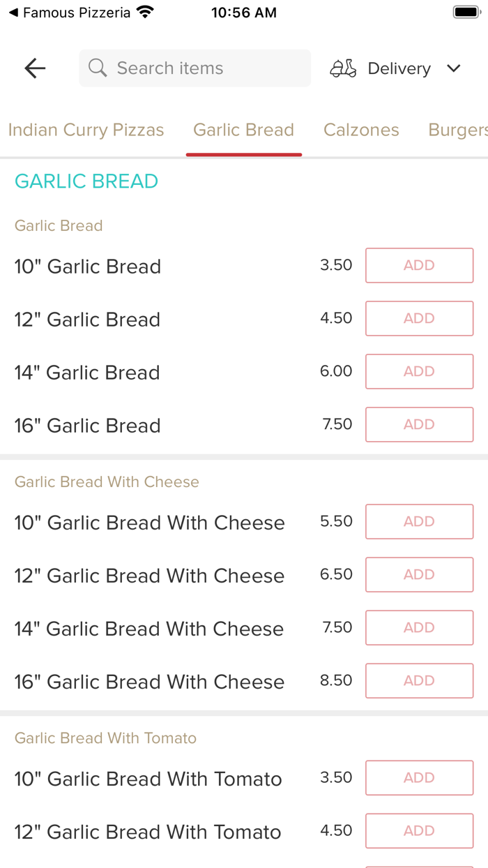Add 12" Garlic Bread to order
Viewport: 488px width, 868px height.
pyautogui.click(x=419, y=318)
